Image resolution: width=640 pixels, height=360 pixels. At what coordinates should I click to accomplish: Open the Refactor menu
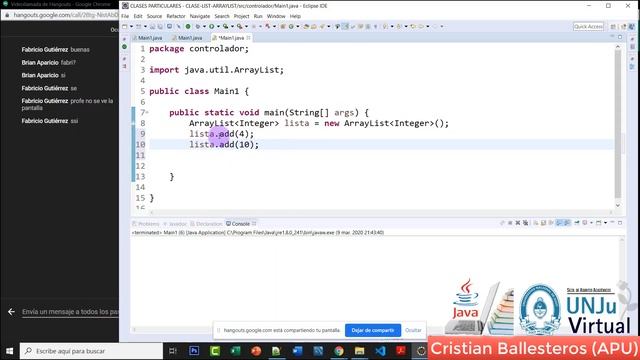(176, 16)
